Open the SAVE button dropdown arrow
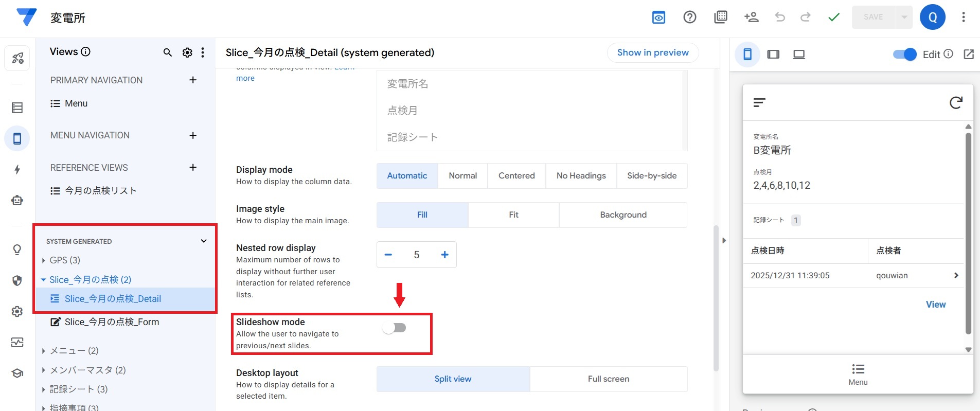 (904, 17)
